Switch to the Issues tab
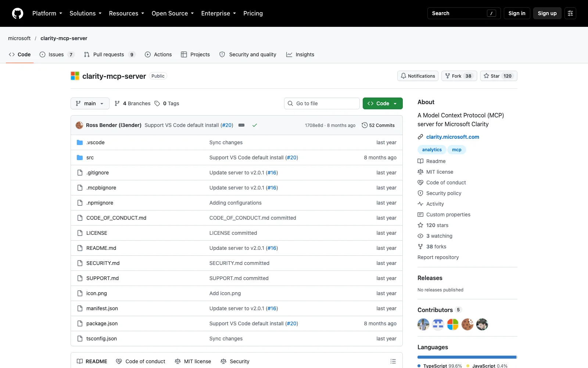The image size is (588, 368). pos(57,54)
